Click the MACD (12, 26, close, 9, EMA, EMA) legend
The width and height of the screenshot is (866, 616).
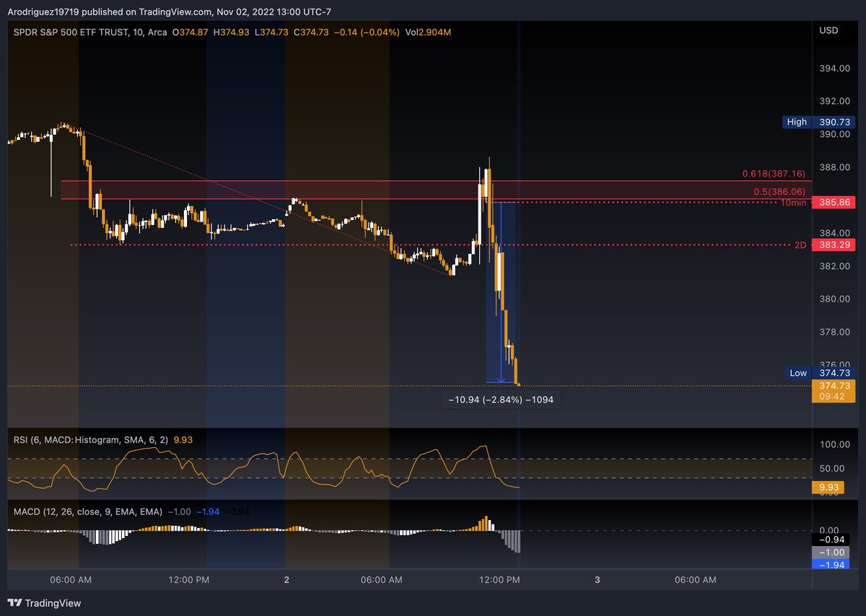point(88,511)
